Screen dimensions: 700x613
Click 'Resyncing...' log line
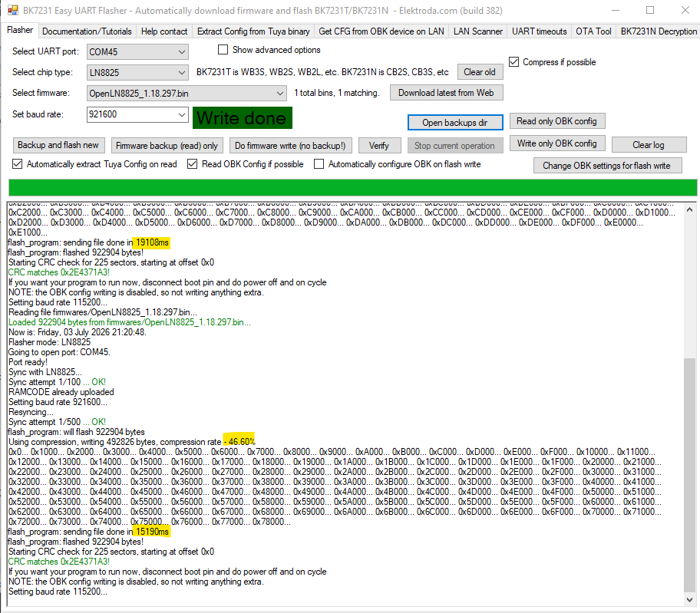click(x=31, y=412)
